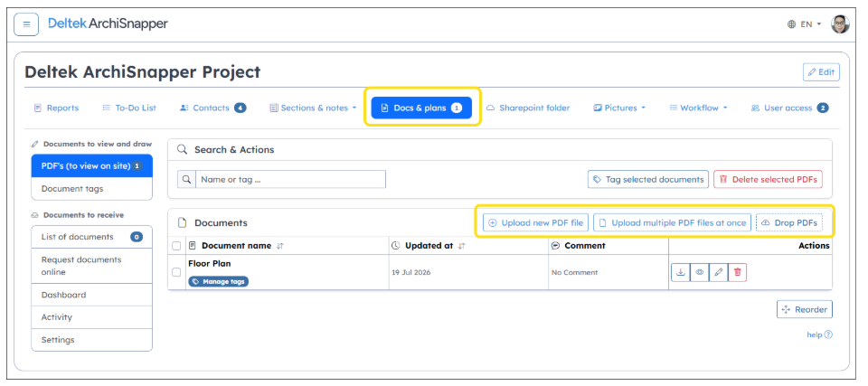Open Activity in sidebar
868x386 pixels.
click(x=92, y=317)
